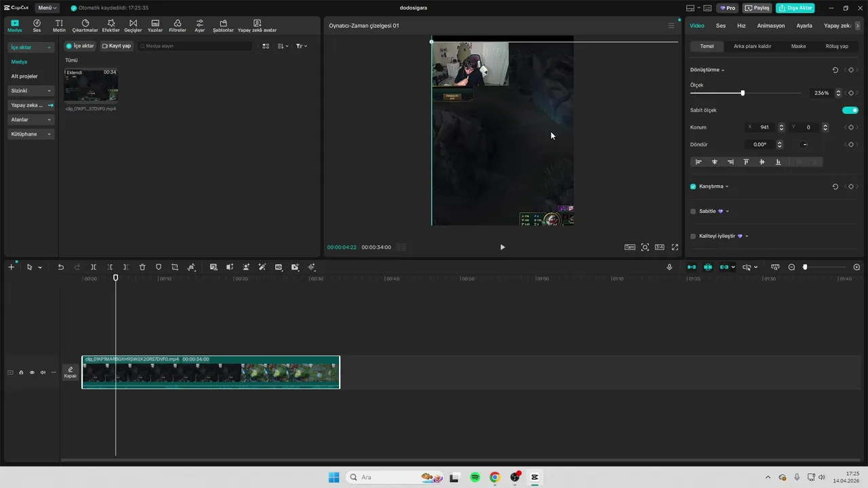868x488 pixels.
Task: Click the align left icon in Dönüştürme panel
Action: click(x=698, y=162)
